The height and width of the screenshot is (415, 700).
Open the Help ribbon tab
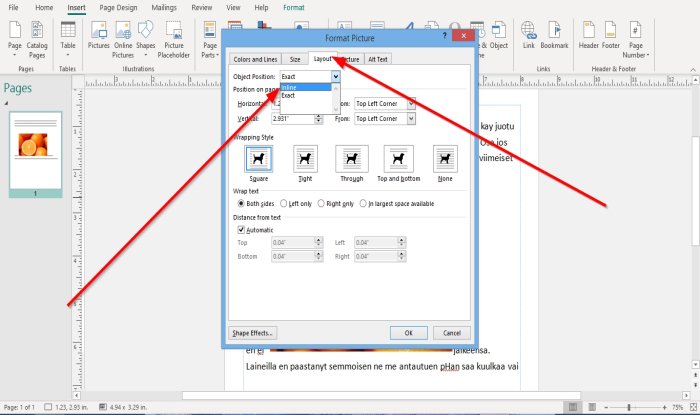[x=261, y=8]
